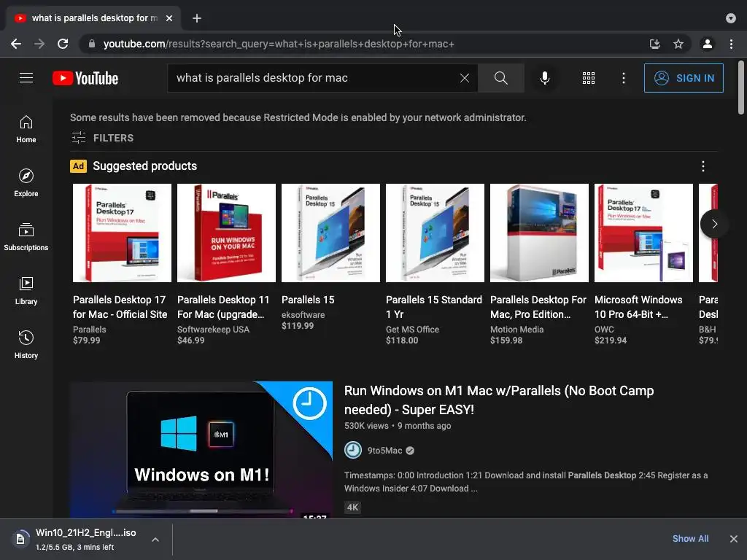
Task: Bookmark this page with the star icon
Action: pyautogui.click(x=678, y=44)
